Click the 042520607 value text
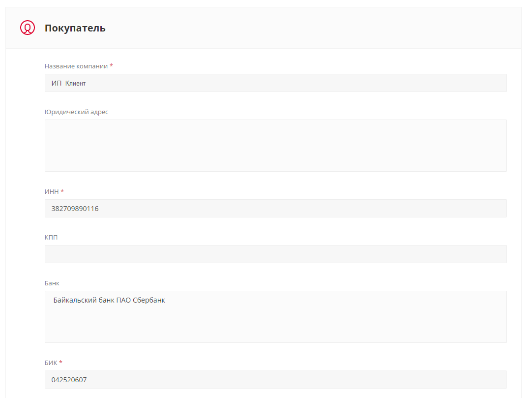The height and width of the screenshot is (398, 532). coord(69,380)
